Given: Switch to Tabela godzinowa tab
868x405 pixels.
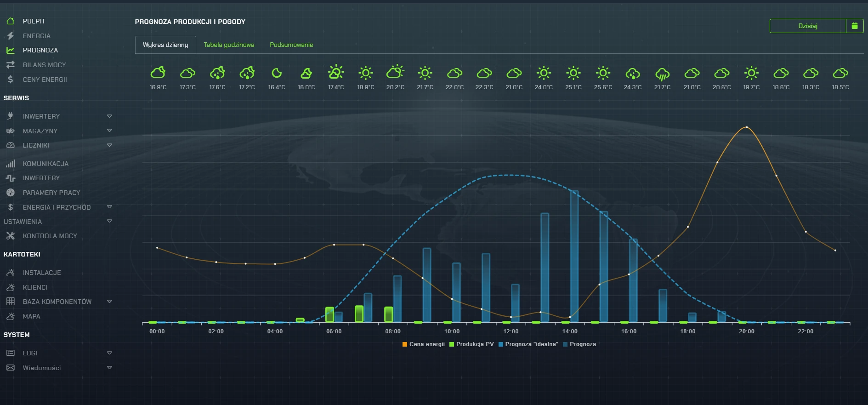Looking at the screenshot, I should 229,45.
